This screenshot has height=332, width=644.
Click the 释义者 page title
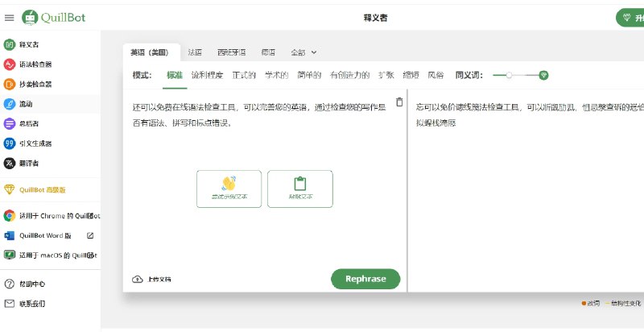(375, 18)
